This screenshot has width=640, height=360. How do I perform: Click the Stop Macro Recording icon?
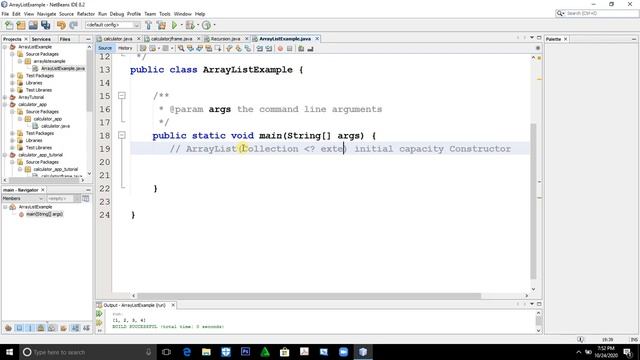click(289, 49)
